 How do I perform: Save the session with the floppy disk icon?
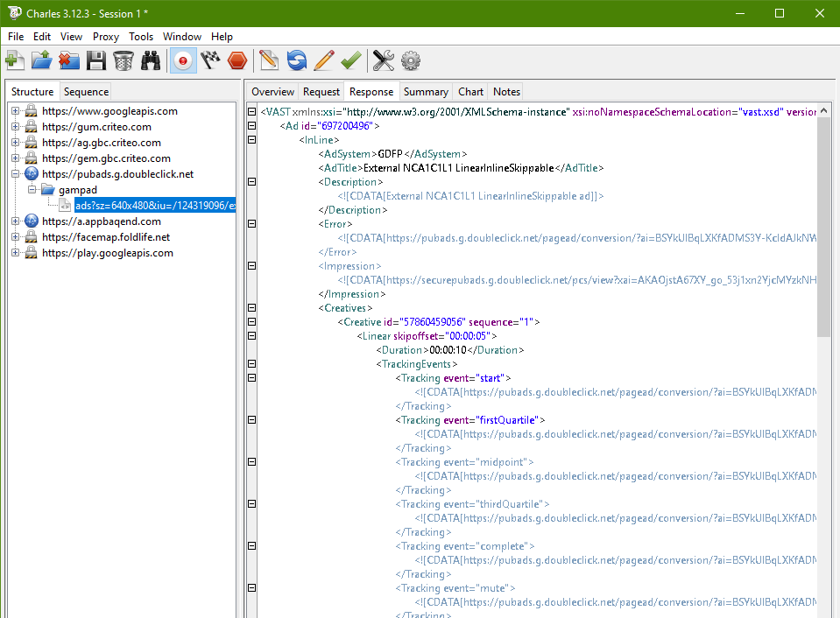point(96,60)
